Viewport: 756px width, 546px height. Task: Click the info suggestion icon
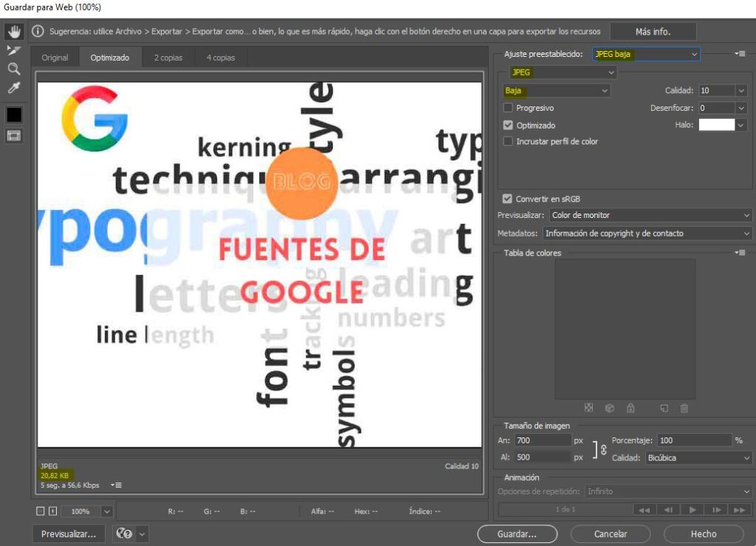(x=38, y=31)
